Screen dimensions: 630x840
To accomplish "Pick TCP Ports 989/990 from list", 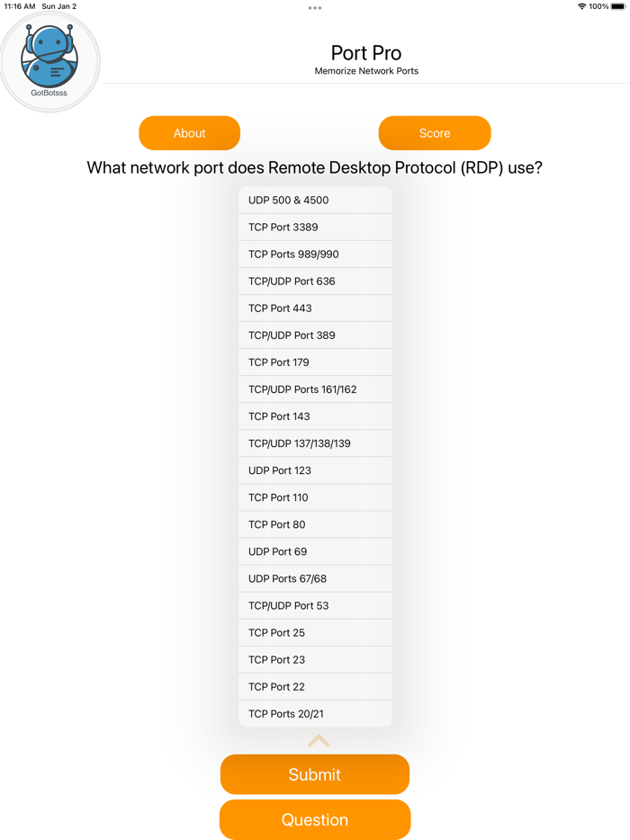I will (315, 255).
